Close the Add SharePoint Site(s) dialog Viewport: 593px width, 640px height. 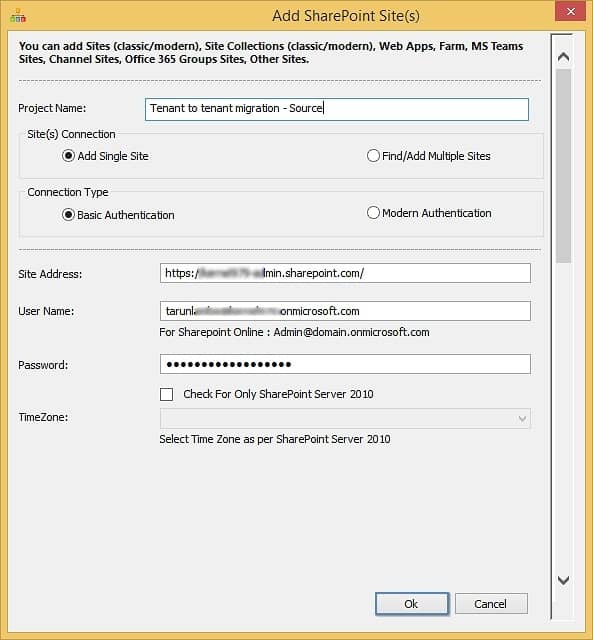[571, 11]
